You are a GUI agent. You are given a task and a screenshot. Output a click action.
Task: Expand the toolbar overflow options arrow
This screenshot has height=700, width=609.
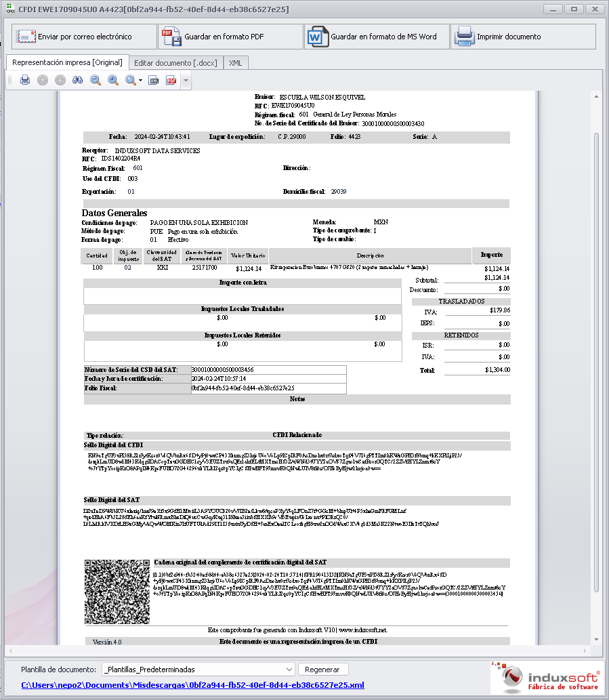tap(186, 81)
